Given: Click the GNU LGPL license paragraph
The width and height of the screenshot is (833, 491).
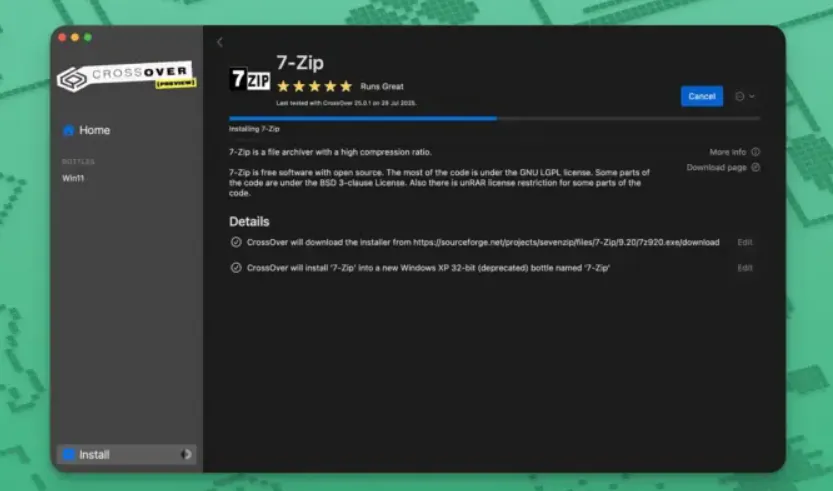Looking at the screenshot, I should click(439, 183).
